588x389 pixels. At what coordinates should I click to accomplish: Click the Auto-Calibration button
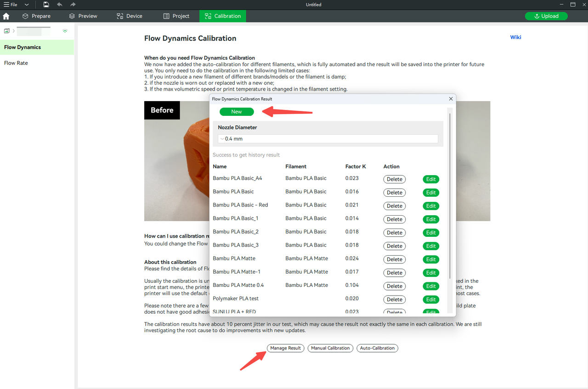coord(377,348)
